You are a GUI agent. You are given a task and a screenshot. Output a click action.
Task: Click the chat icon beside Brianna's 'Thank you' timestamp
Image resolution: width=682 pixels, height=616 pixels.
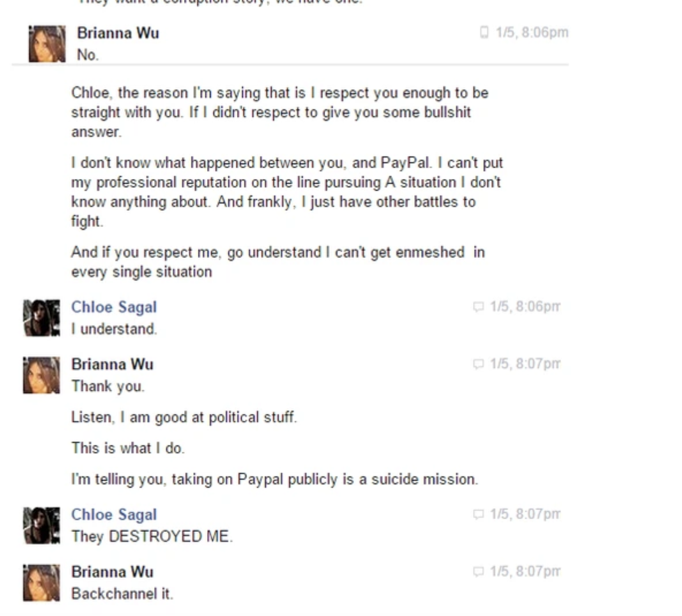point(478,364)
